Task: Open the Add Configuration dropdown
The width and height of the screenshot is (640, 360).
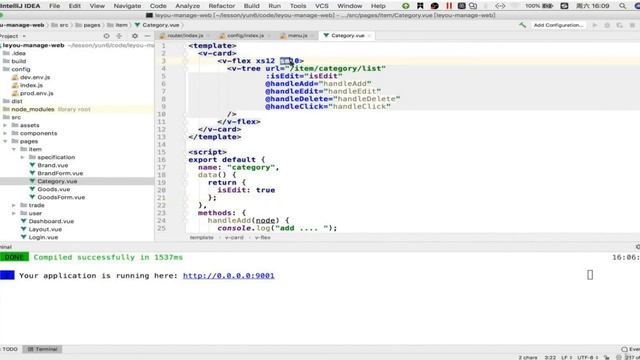Action: click(x=558, y=25)
